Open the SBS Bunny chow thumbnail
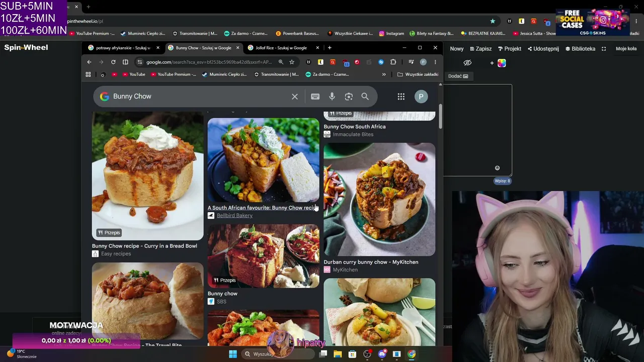 (x=264, y=256)
